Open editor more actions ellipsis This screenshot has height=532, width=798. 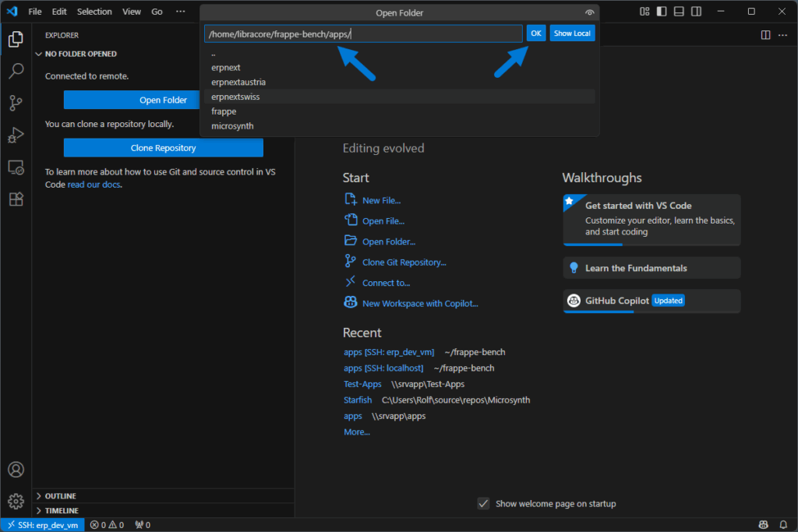[x=782, y=34]
